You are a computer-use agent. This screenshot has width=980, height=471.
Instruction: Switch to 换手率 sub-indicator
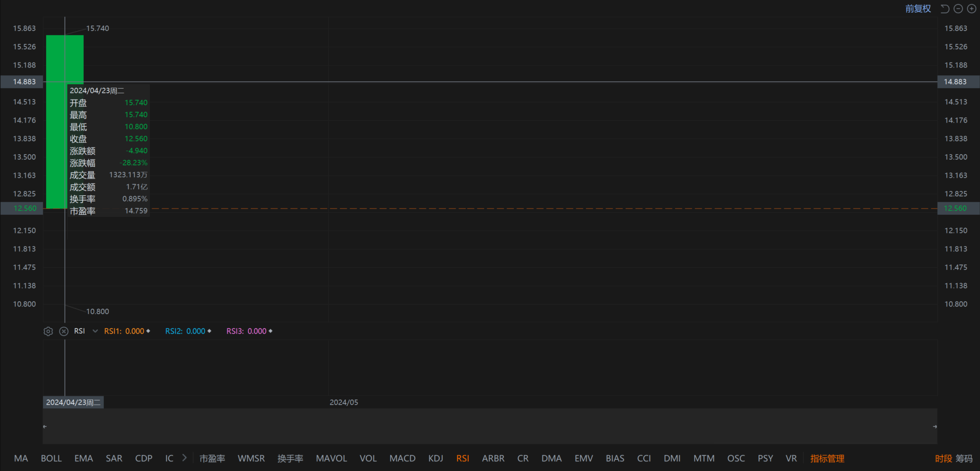click(291, 458)
